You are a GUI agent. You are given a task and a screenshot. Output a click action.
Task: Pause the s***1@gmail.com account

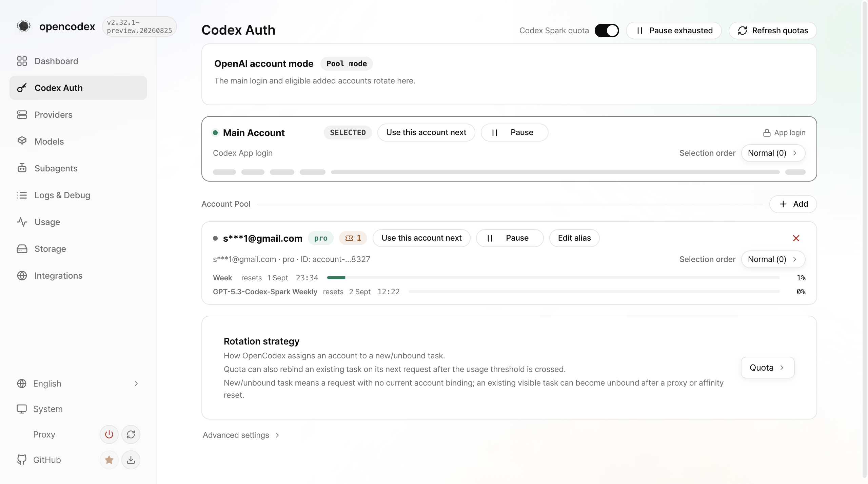coord(510,238)
